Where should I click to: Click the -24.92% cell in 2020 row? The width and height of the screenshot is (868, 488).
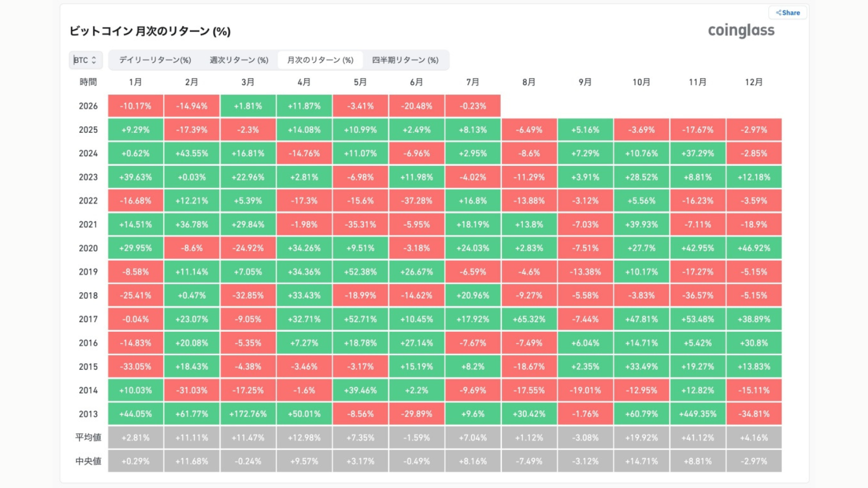pyautogui.click(x=248, y=248)
